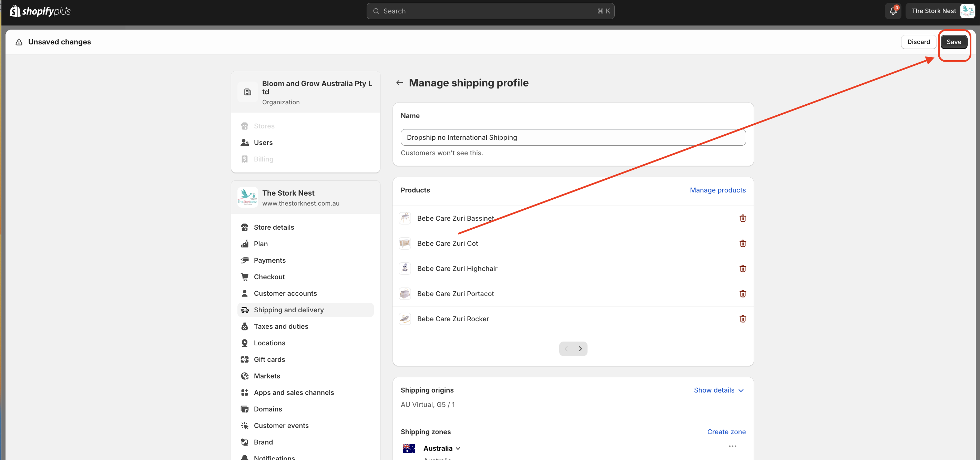980x460 pixels.
Task: Delete Bebe Care Zuri Bassinet from profile
Action: click(743, 218)
